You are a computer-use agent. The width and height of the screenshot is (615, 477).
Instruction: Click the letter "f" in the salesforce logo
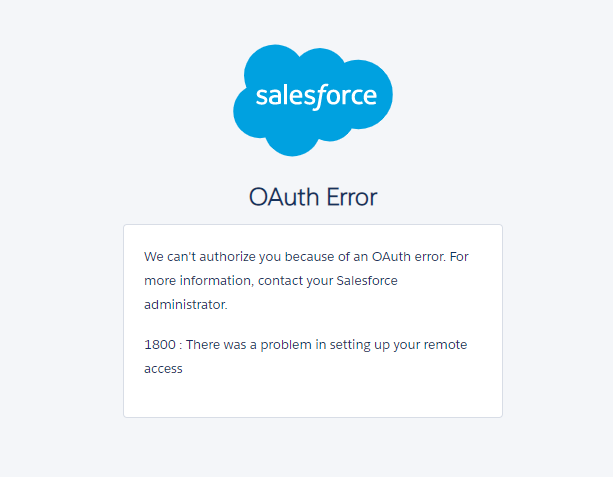314,97
